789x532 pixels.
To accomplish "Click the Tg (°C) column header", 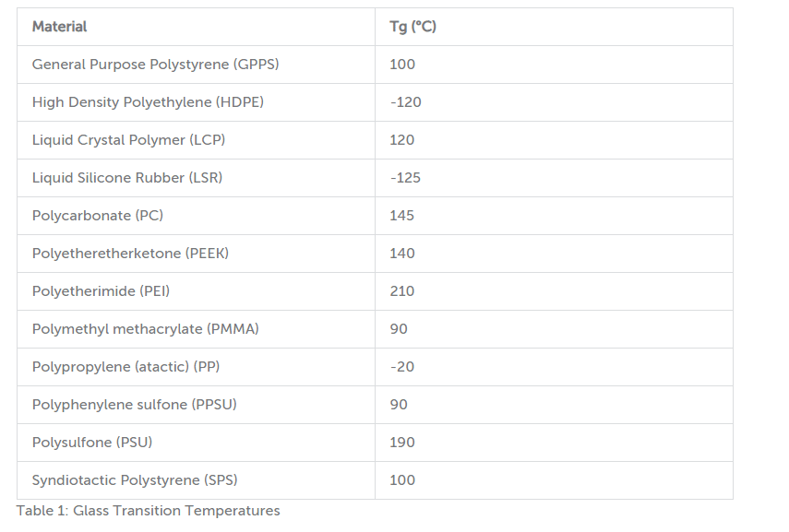I will [x=554, y=27].
